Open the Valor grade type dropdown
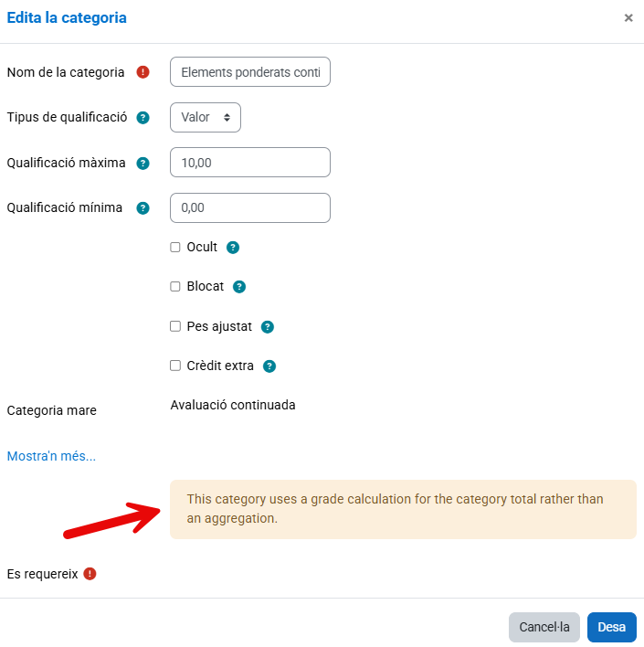The width and height of the screenshot is (644, 647). point(206,117)
